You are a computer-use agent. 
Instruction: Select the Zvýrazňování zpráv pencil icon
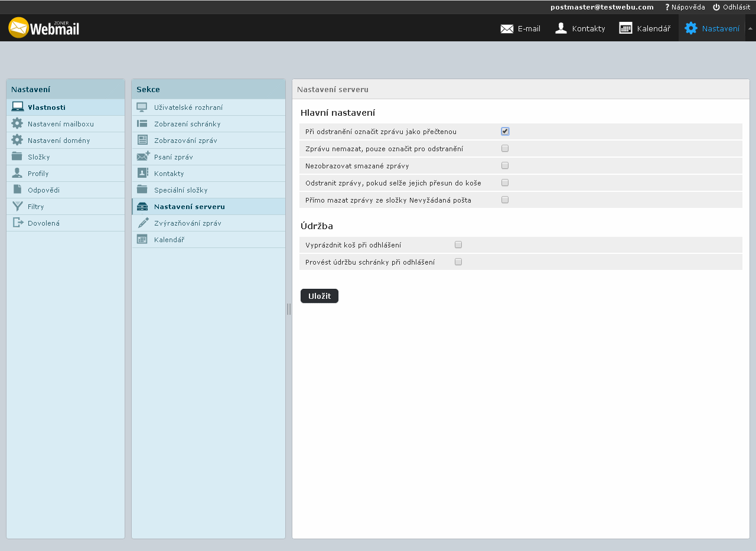(x=142, y=223)
